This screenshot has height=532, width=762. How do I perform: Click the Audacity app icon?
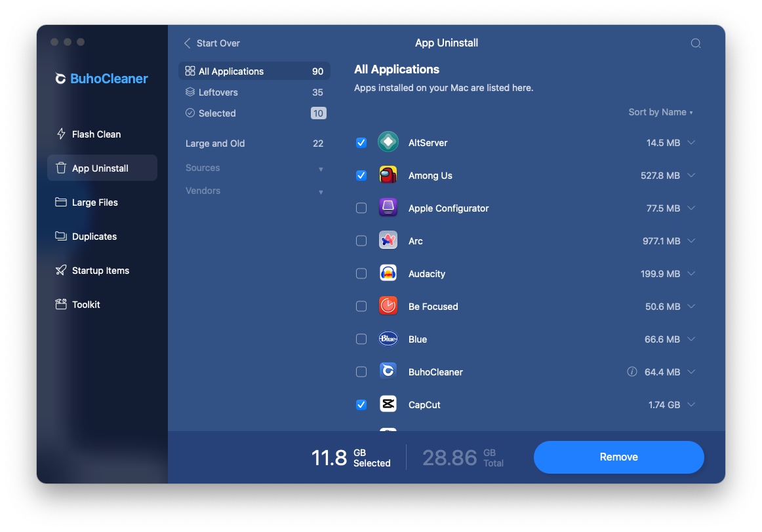[x=388, y=273]
